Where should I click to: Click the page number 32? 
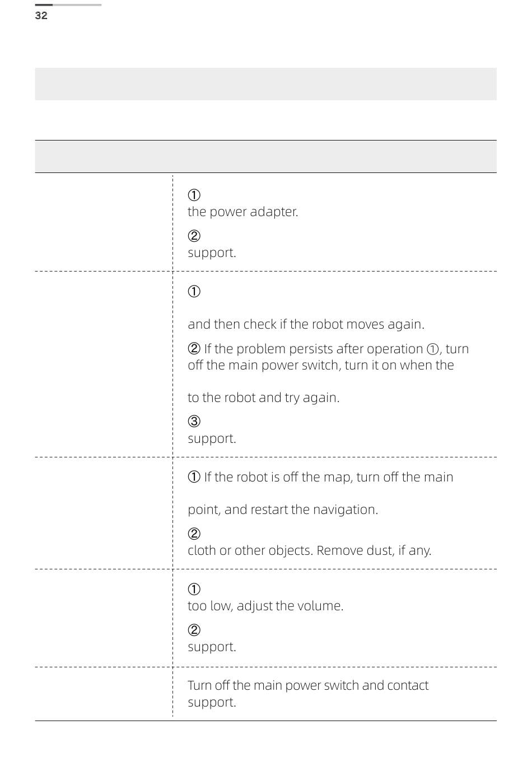(41, 16)
